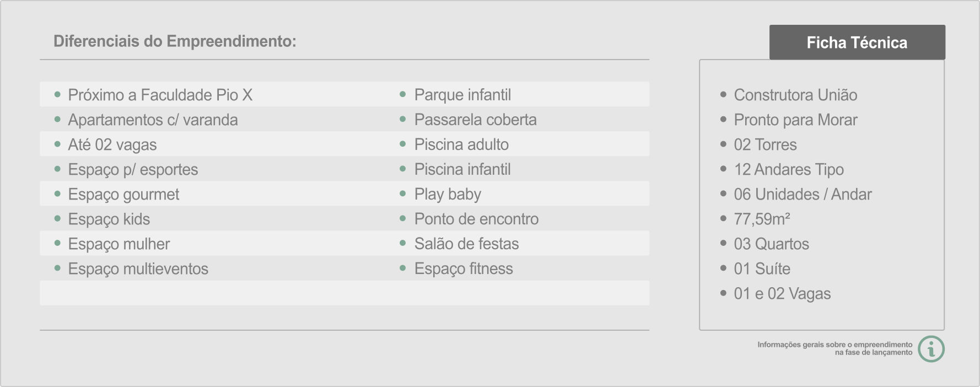The height and width of the screenshot is (387, 980).
Task: Select the 06 Unidades / Andar entry
Action: tap(803, 194)
